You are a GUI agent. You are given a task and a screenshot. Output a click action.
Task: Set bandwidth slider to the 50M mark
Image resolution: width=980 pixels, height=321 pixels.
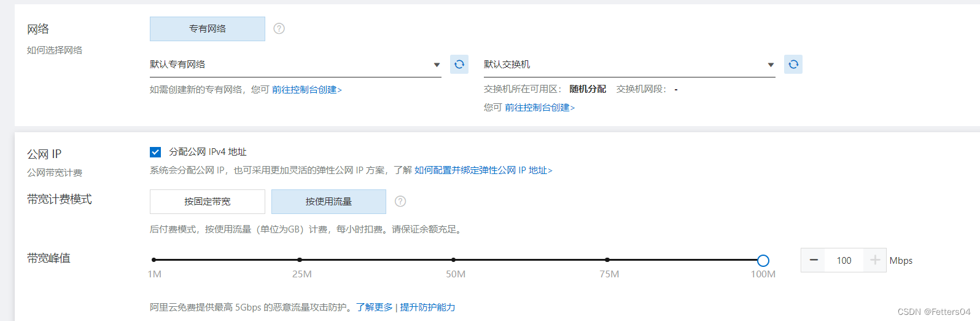[x=453, y=260]
